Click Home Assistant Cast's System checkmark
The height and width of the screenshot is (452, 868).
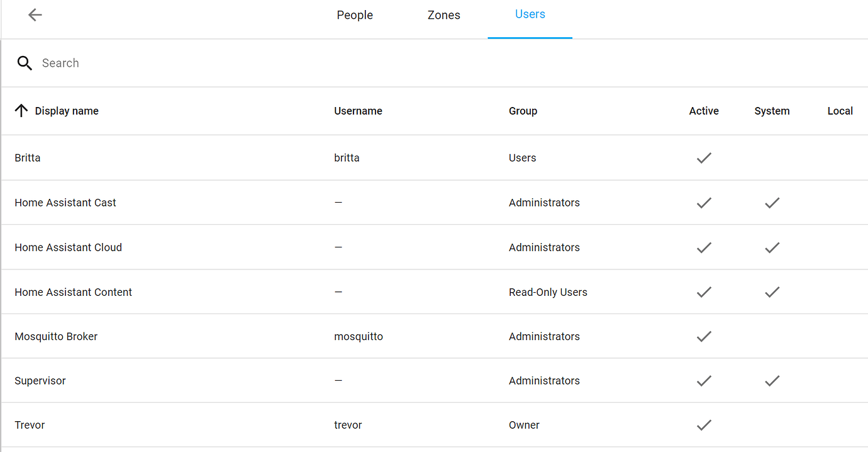(x=772, y=203)
